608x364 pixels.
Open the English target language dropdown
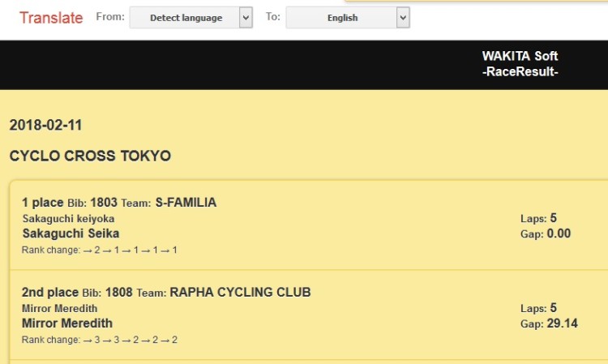[348, 18]
